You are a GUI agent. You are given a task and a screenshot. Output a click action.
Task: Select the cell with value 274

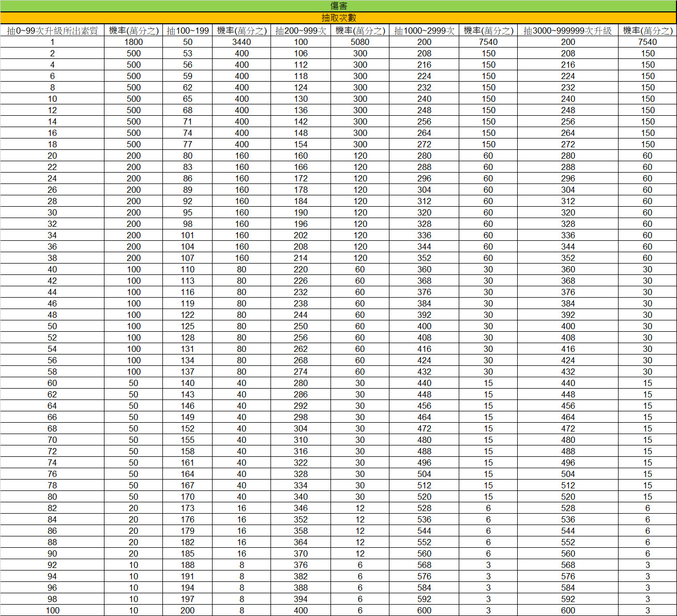click(300, 372)
